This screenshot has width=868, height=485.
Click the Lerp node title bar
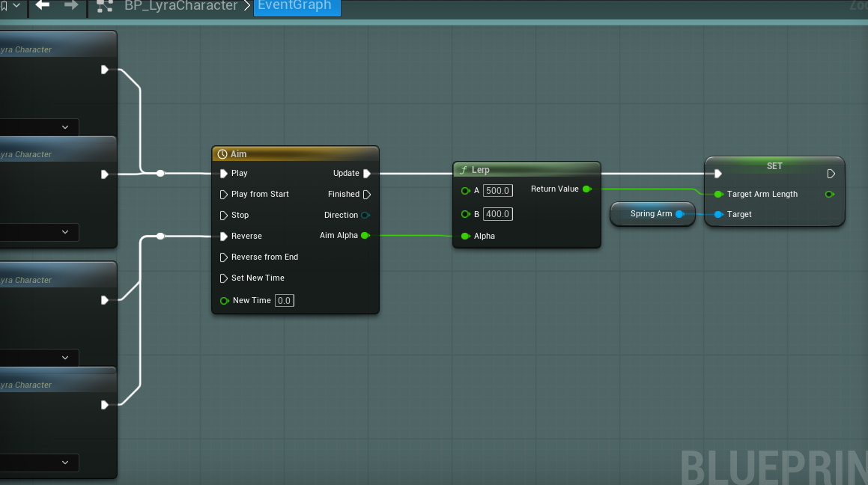coord(526,170)
